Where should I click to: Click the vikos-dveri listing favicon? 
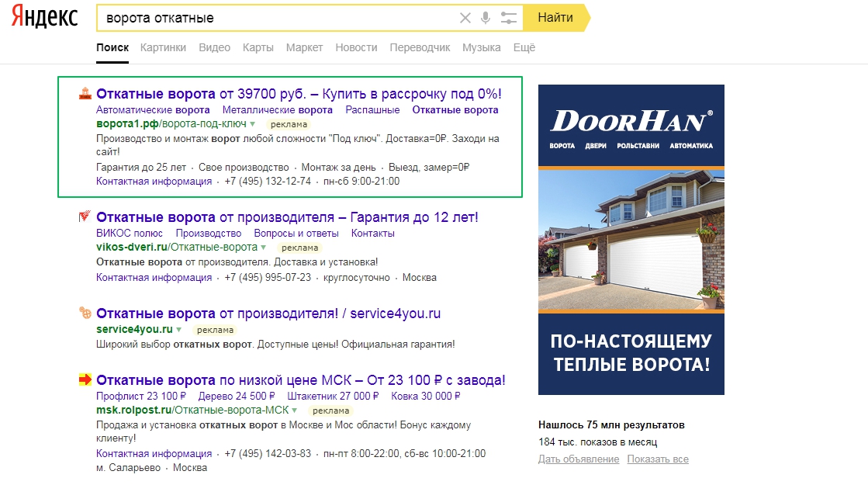pos(83,218)
